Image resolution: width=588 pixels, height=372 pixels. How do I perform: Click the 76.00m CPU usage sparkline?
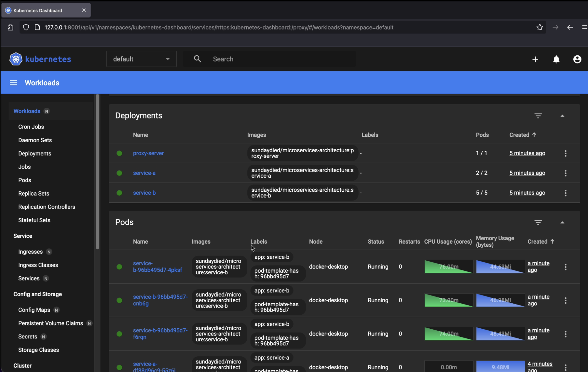pos(449,267)
